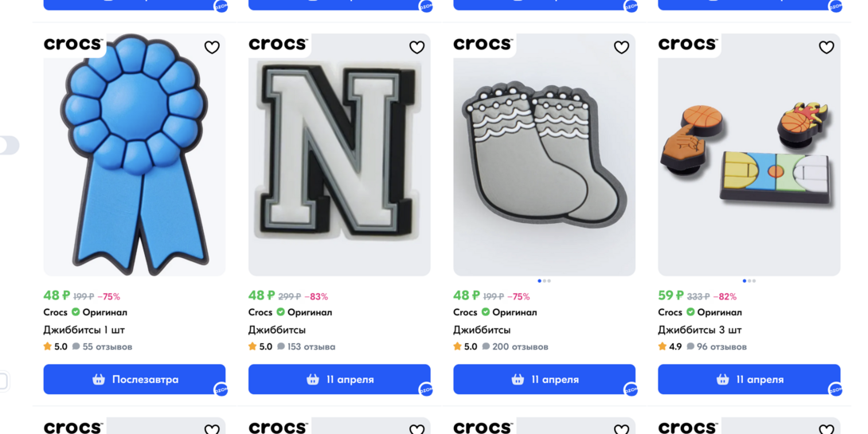Save basketball charms set to favorites
Viewport: 868px width, 434px height.
827,48
